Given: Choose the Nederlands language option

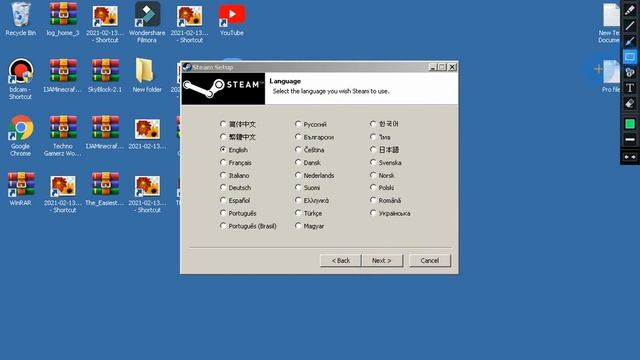Looking at the screenshot, I should pos(298,175).
